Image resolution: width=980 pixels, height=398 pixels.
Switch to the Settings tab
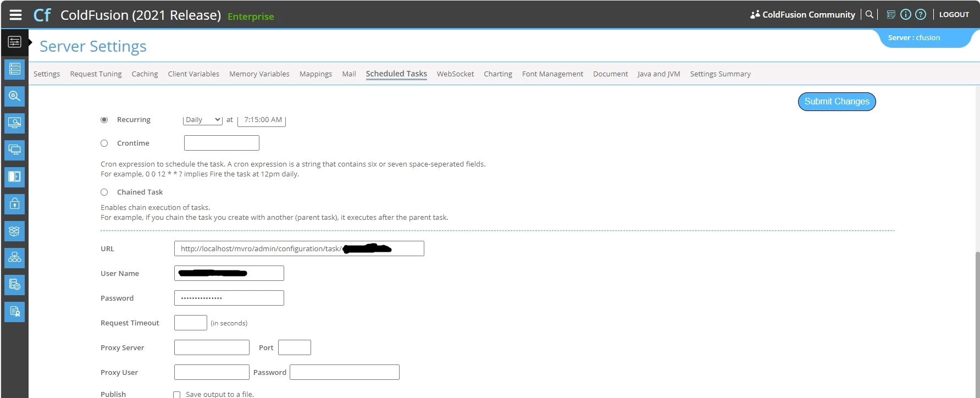coord(47,74)
